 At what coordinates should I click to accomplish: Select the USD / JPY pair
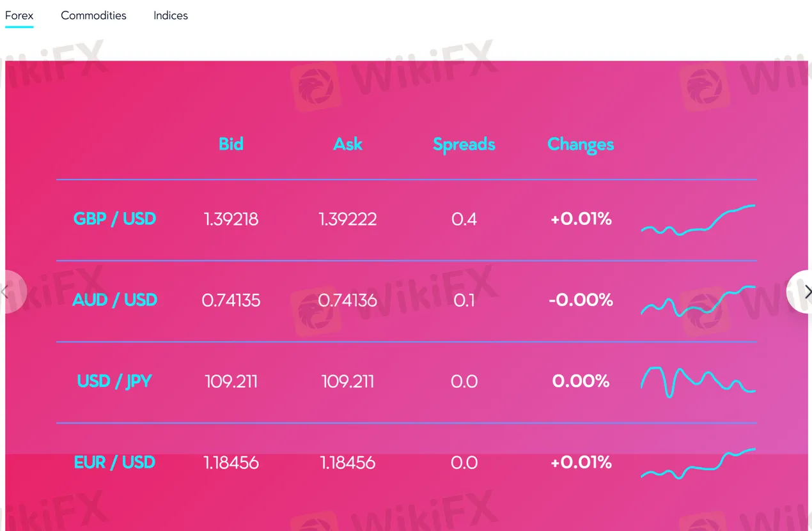[x=114, y=381]
